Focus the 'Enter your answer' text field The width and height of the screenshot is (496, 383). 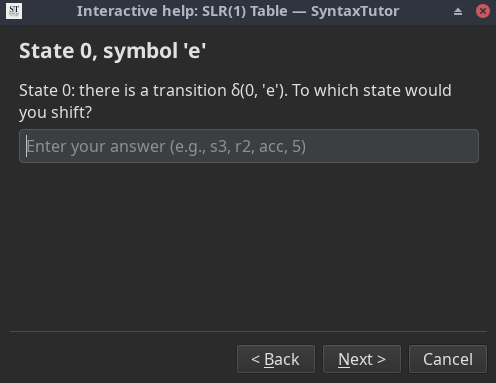pyautogui.click(x=249, y=146)
